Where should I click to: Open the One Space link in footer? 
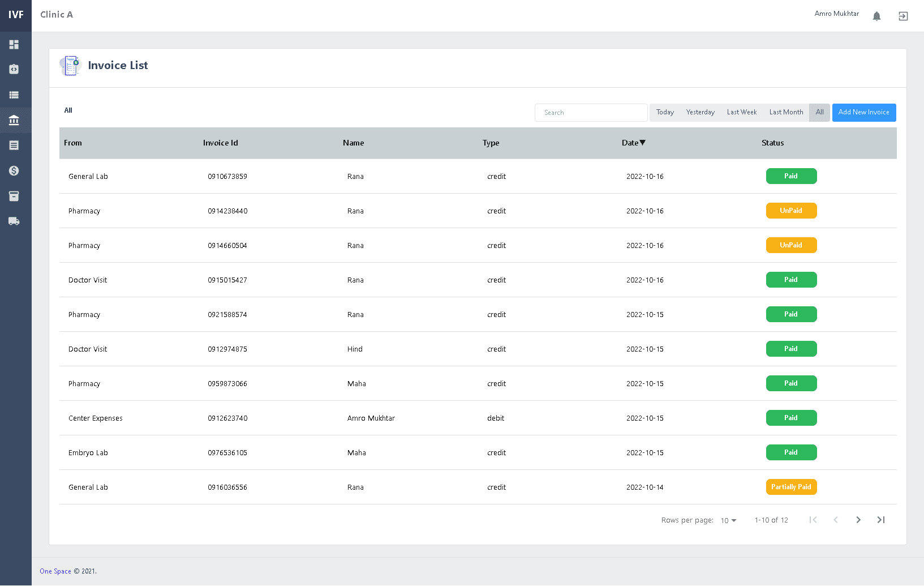[x=55, y=571]
